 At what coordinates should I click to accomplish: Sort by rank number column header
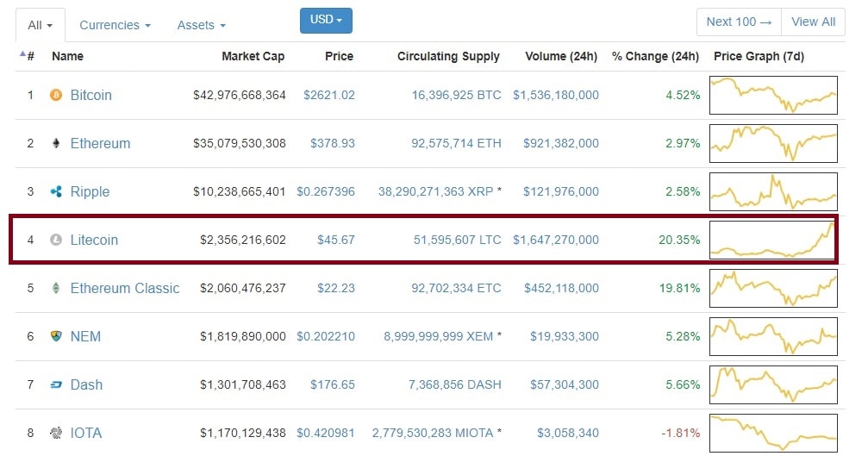[x=28, y=56]
